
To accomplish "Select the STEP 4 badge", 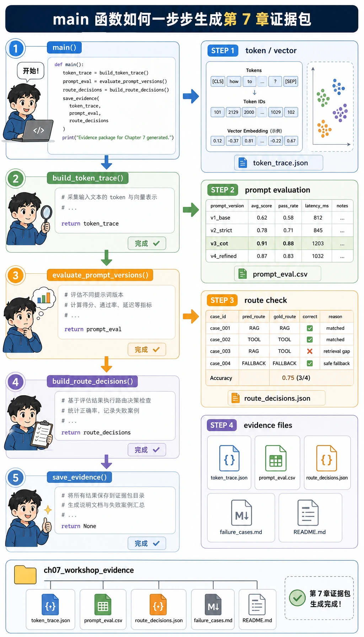I will 222,425.
